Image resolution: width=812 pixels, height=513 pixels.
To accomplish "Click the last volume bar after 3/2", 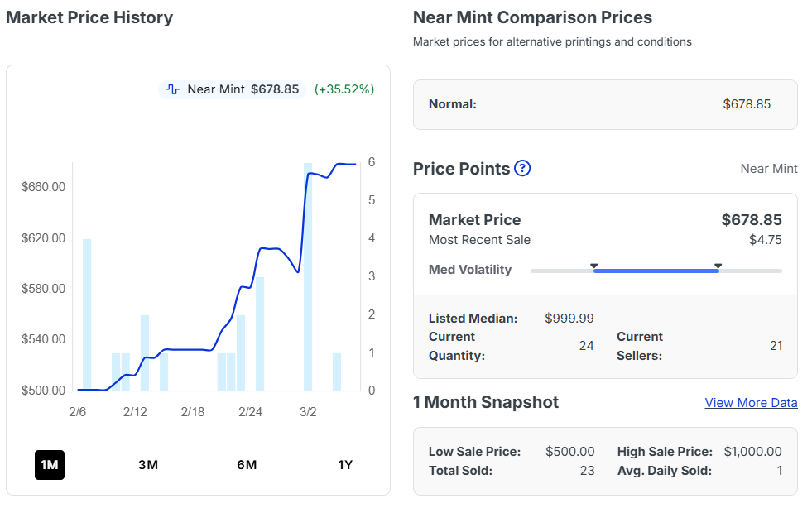I will coord(337,372).
